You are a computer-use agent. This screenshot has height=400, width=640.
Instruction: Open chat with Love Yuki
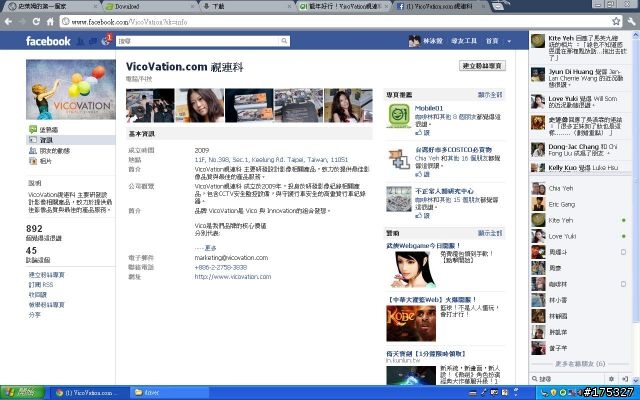tap(580, 236)
